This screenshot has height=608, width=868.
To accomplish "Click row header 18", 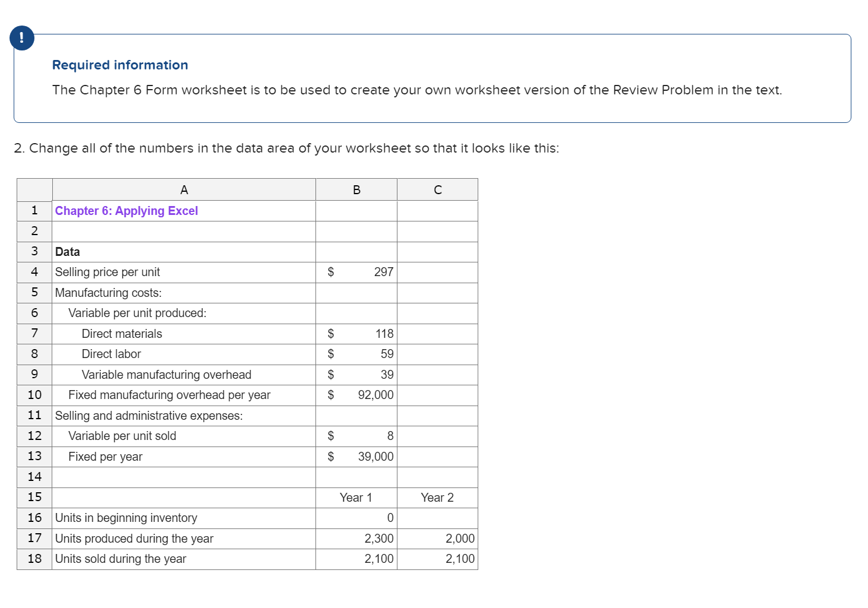I will (34, 559).
